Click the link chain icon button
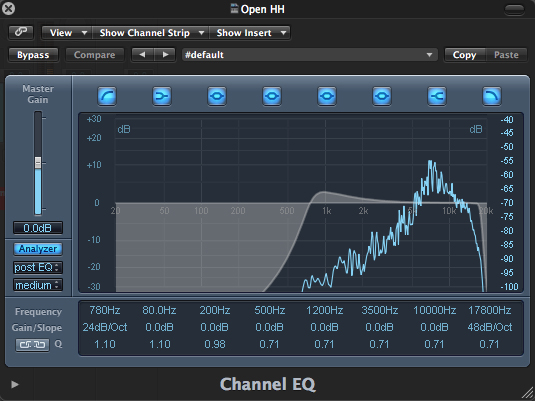The image size is (535, 401). point(21,32)
